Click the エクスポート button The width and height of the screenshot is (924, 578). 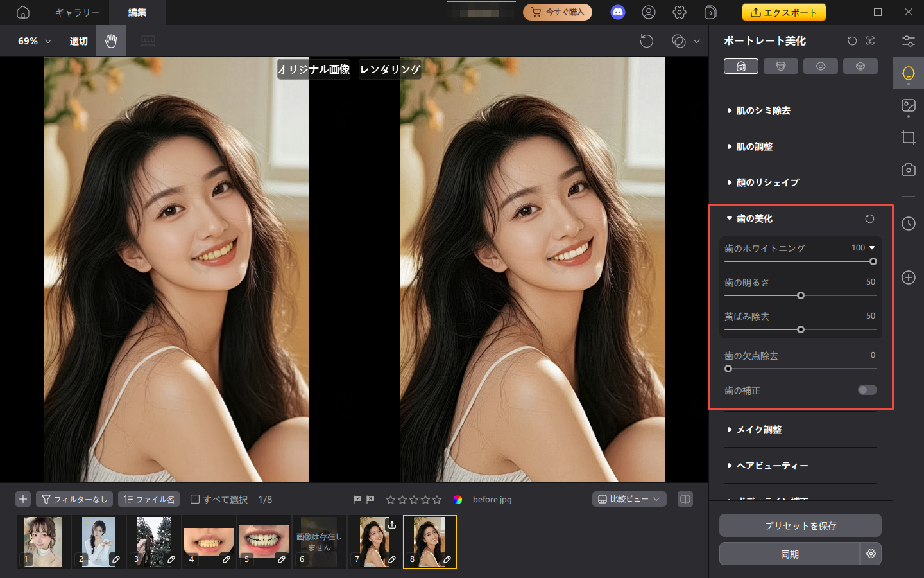pos(783,12)
